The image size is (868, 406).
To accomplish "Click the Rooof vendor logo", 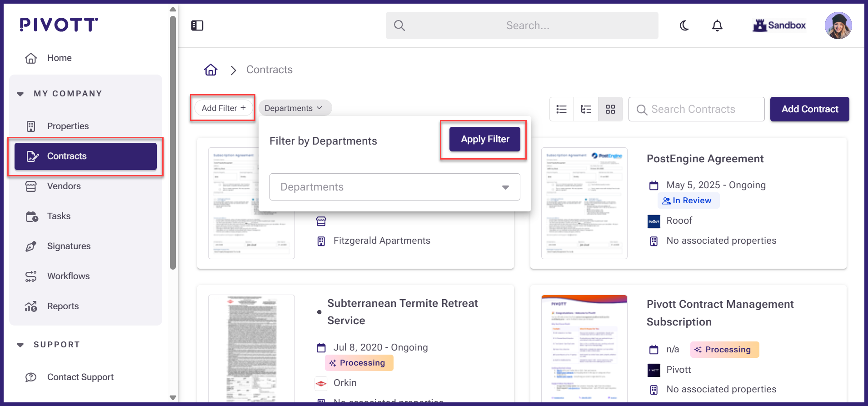I will click(653, 221).
